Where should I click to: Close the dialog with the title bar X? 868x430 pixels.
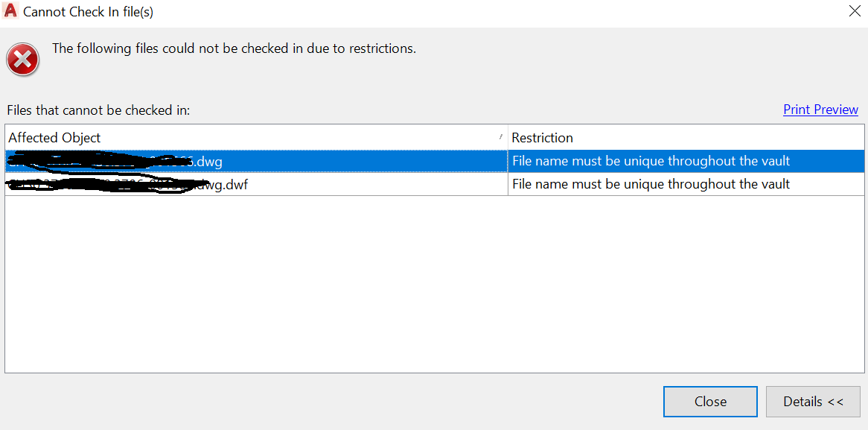point(854,11)
